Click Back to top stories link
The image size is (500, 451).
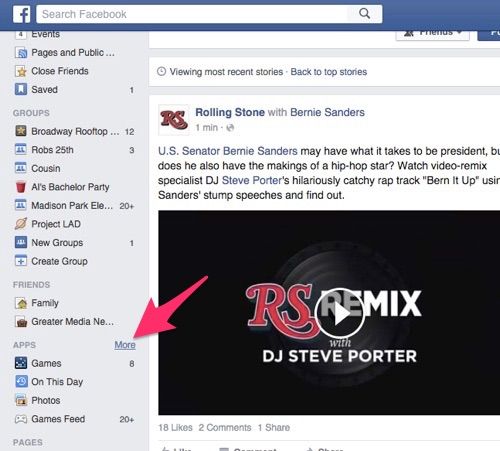329,72
